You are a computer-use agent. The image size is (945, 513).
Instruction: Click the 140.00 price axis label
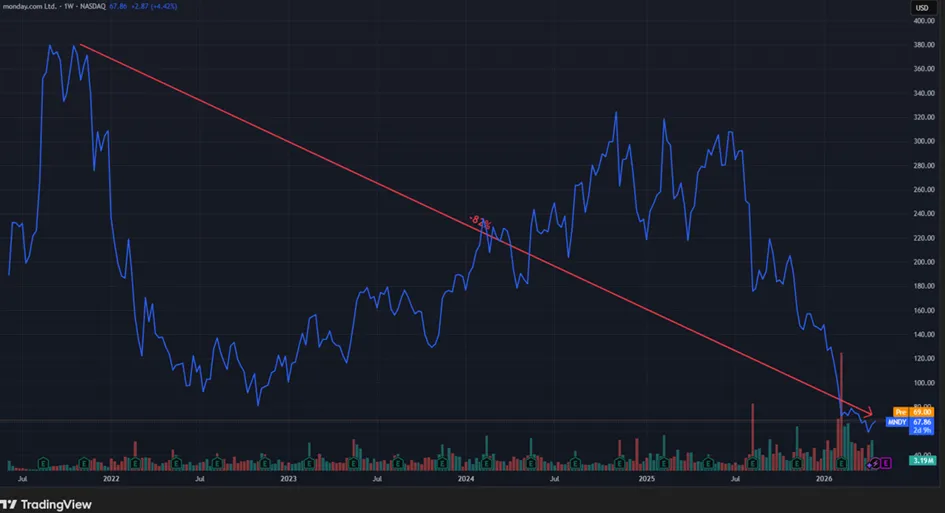coord(924,335)
